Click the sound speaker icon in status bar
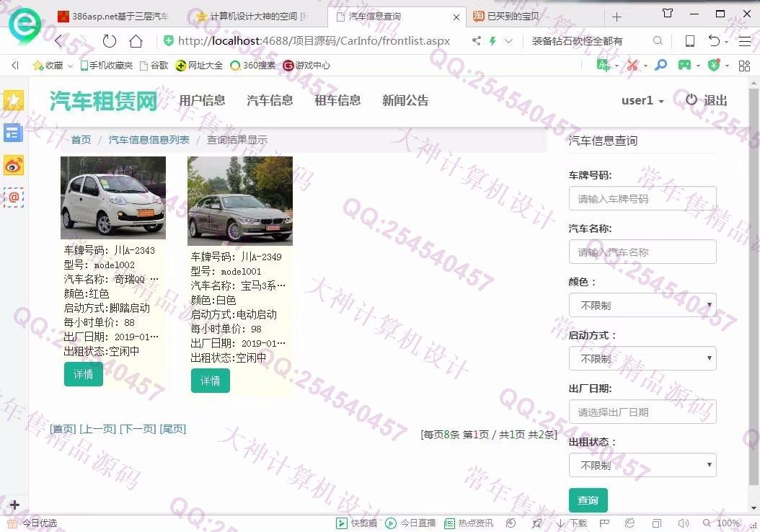 [684, 523]
